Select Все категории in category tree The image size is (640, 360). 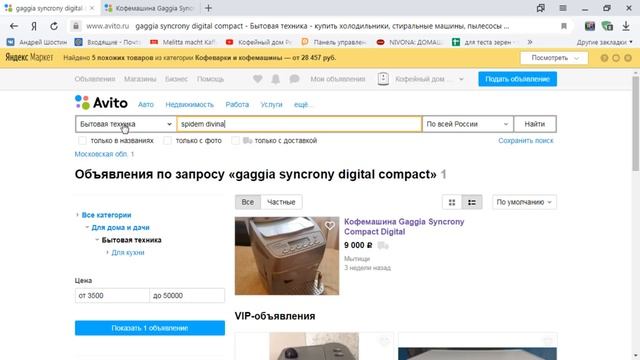(x=107, y=215)
